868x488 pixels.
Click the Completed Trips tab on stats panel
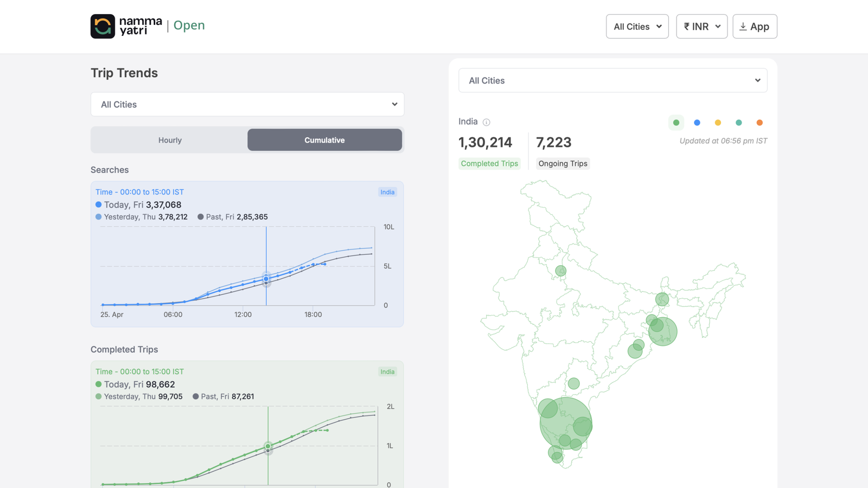tap(489, 163)
